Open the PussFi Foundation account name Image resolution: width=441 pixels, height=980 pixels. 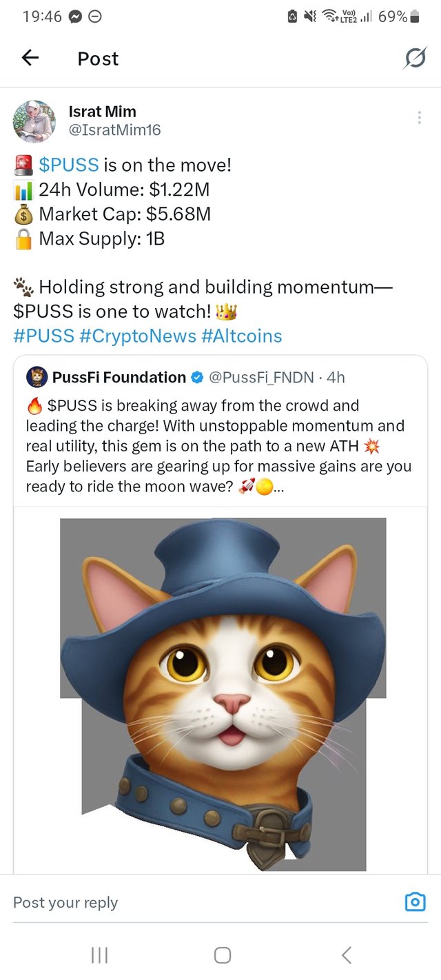tap(119, 378)
